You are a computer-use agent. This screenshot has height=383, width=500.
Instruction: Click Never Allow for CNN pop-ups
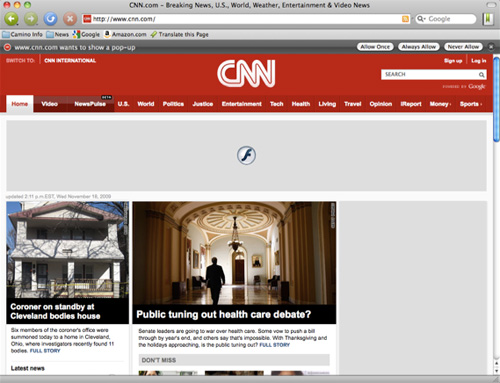(463, 47)
